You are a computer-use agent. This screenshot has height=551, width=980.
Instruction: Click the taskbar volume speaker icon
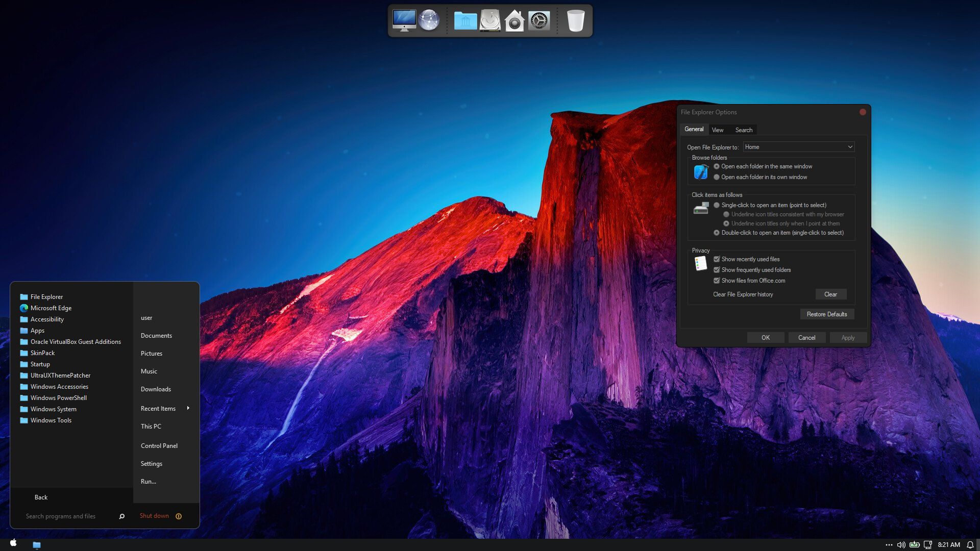[901, 545]
